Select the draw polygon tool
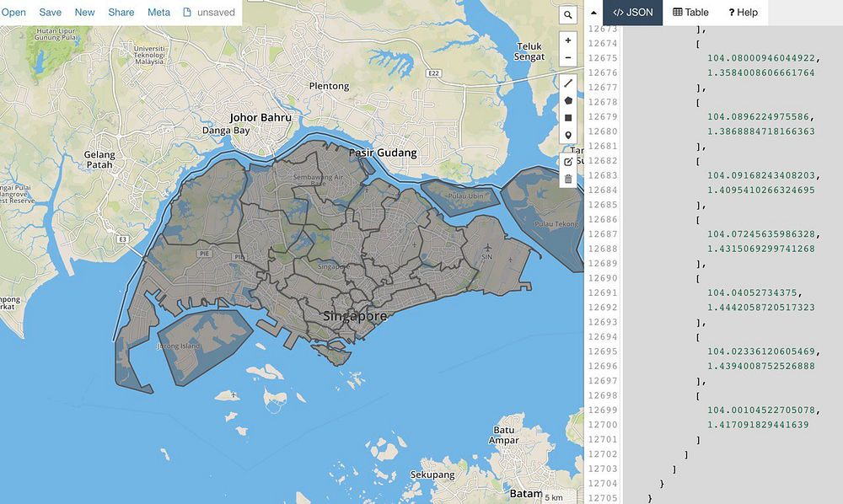The image size is (843, 504). pyautogui.click(x=567, y=100)
